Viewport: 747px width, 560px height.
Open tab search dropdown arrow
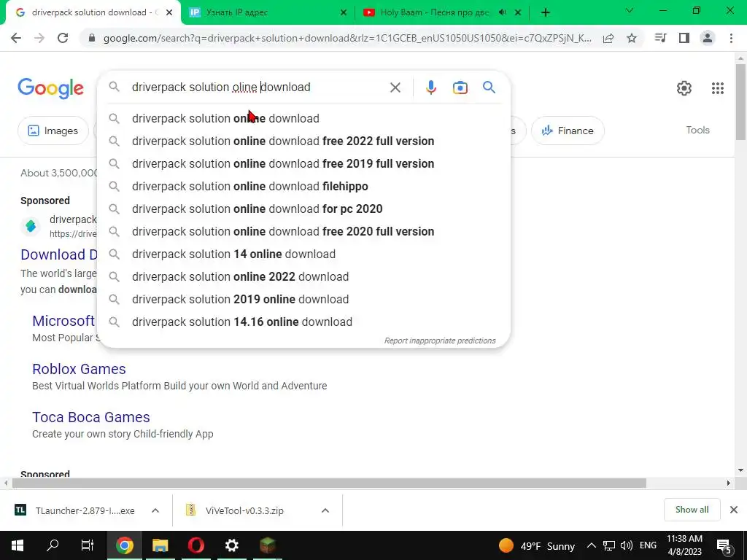(x=630, y=10)
